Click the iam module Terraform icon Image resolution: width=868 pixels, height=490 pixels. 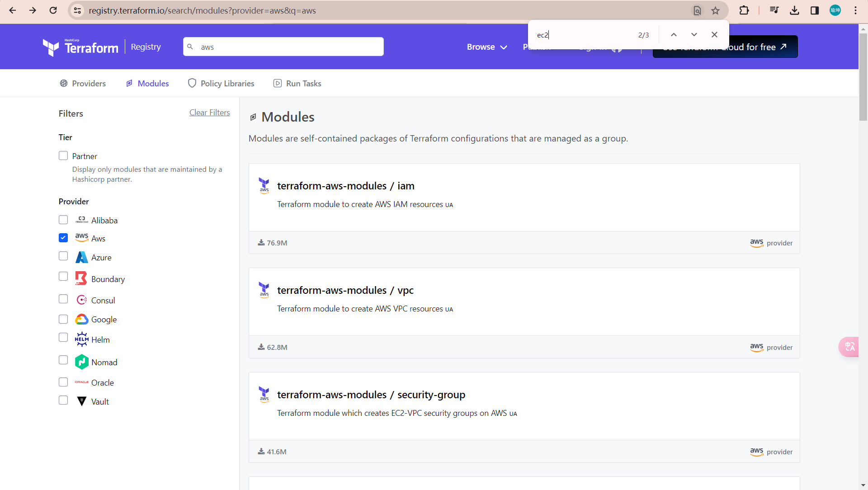[x=264, y=185]
